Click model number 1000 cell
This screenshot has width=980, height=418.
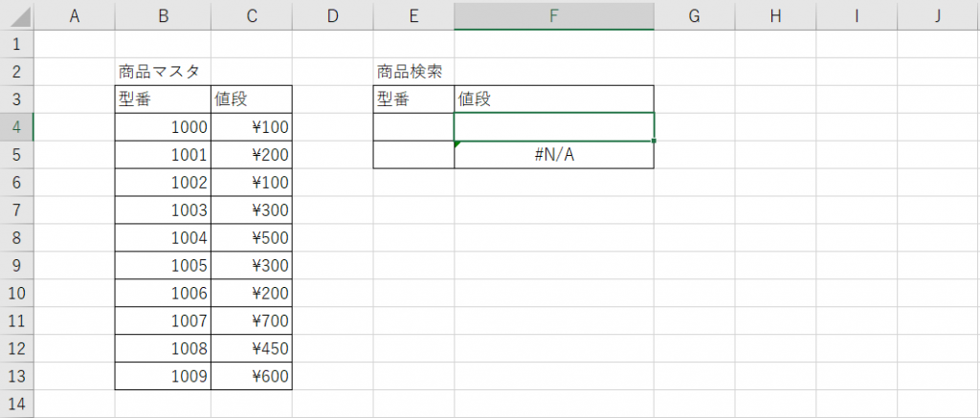163,126
